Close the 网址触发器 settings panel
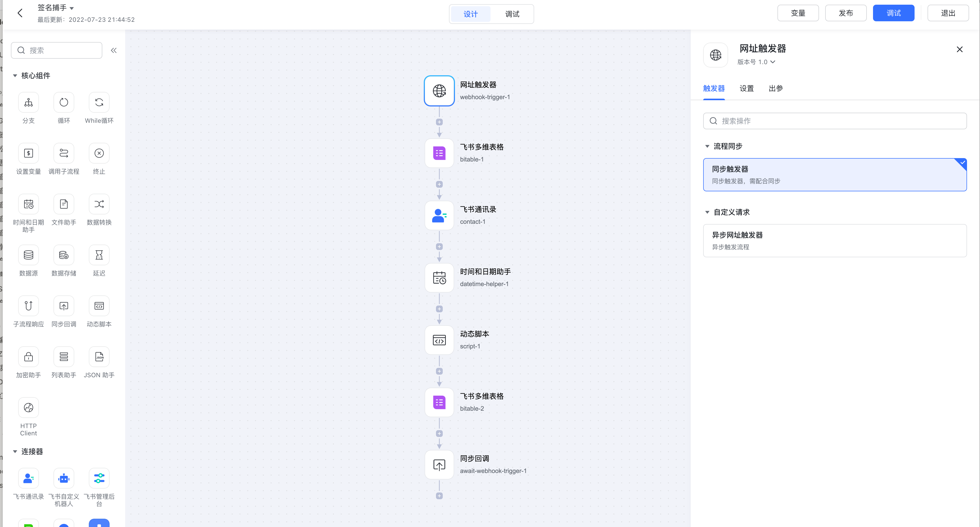Screen dimensions: 980x527 click(960, 49)
